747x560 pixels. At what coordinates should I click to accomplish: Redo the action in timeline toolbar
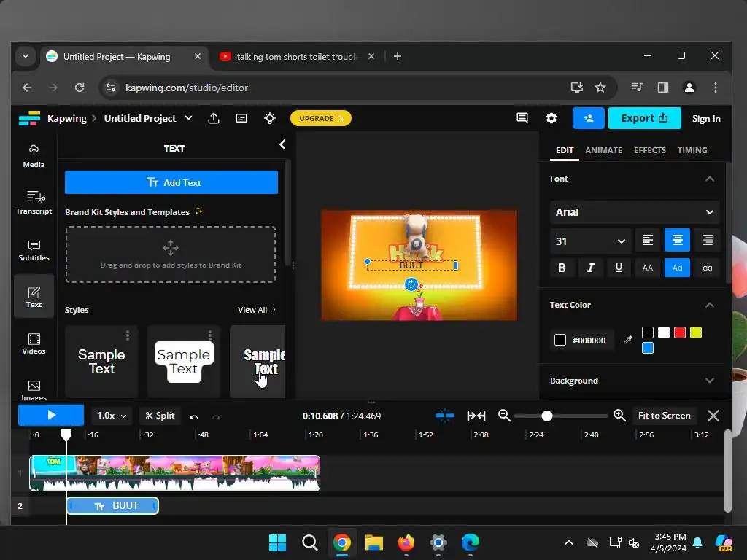pyautogui.click(x=217, y=416)
